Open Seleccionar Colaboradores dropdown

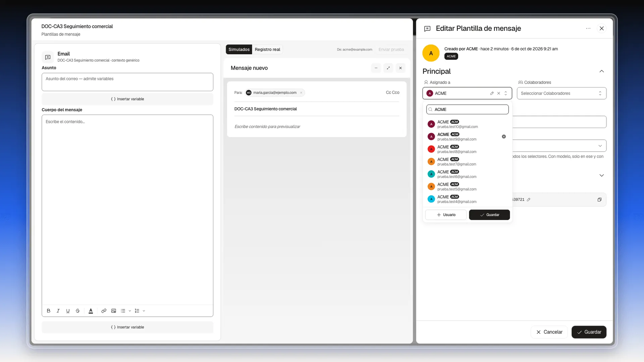561,94
